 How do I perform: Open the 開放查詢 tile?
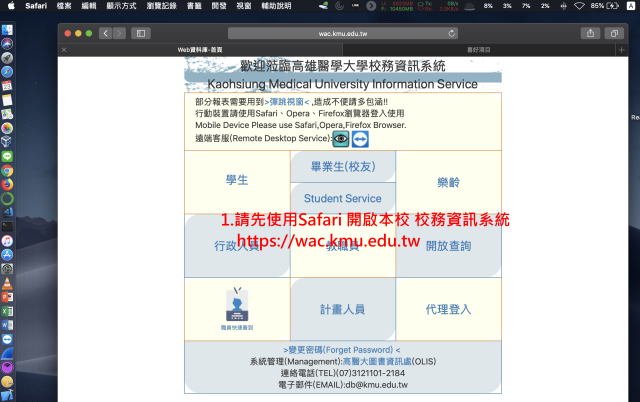tap(449, 246)
